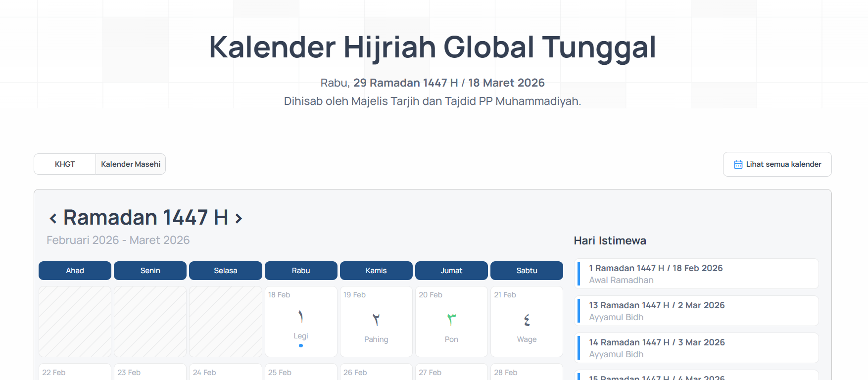Screen dimensions: 868x380
Task: Select the Rabu day header
Action: [x=301, y=271]
